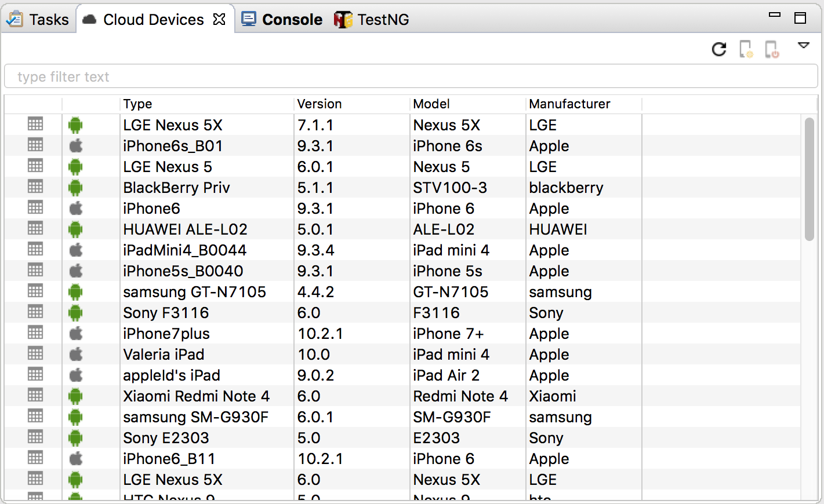Select the BlackBerry Priv device name
Viewport: 824px width, 504px height.
[176, 188]
